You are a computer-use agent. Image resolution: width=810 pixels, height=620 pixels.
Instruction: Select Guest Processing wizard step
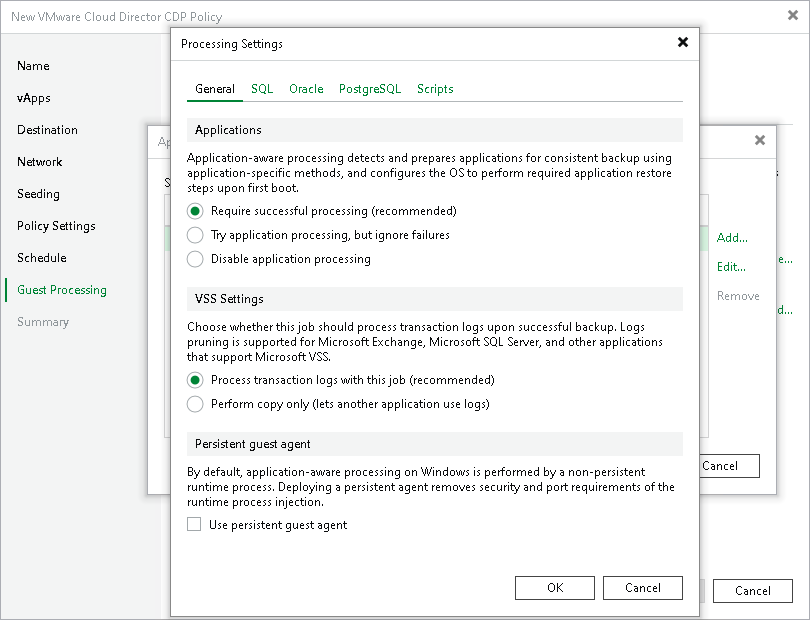61,290
